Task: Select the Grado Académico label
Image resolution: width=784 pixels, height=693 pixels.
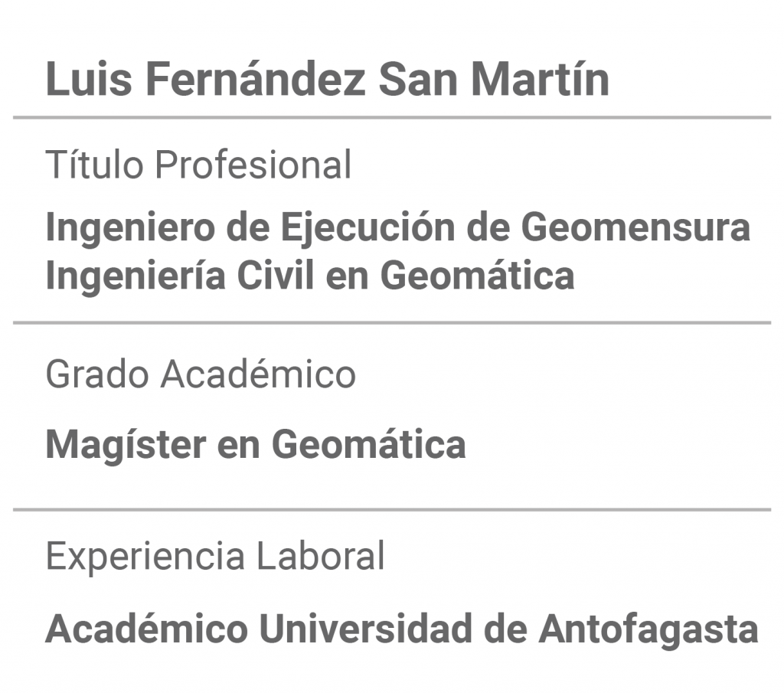Action: 201,374
